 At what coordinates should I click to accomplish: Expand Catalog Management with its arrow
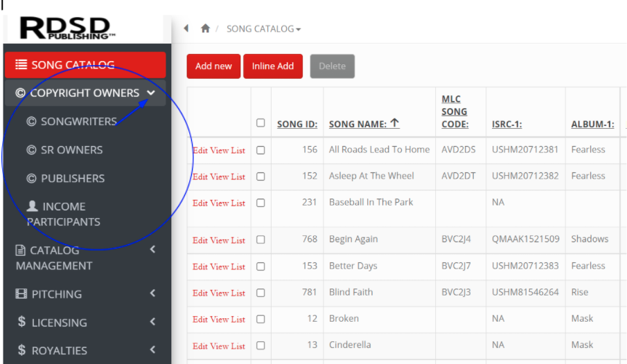(152, 249)
